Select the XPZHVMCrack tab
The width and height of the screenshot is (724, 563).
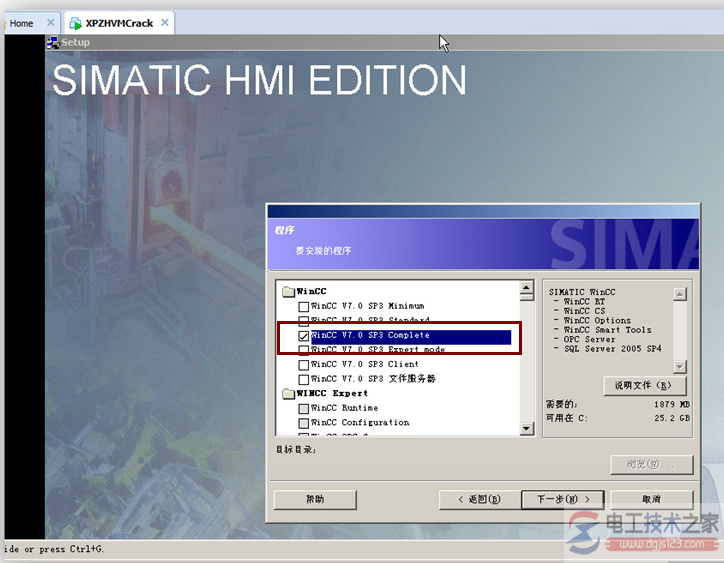(119, 23)
